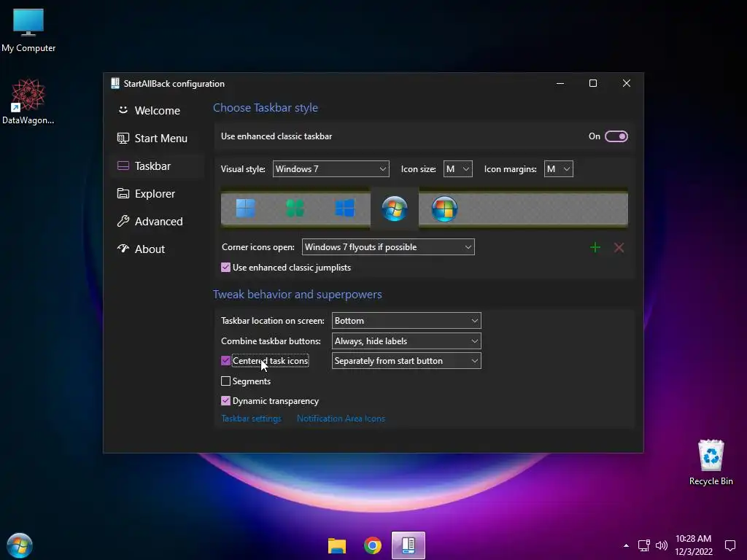Minimize the StartAllBack configuration window
This screenshot has height=560, width=747.
coord(560,83)
